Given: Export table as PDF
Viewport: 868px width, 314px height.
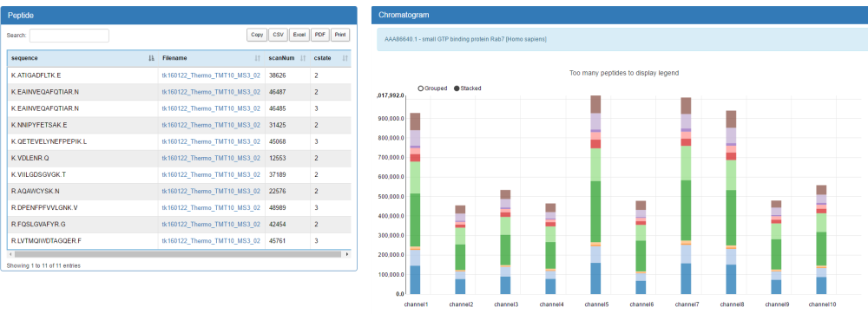Looking at the screenshot, I should 320,35.
